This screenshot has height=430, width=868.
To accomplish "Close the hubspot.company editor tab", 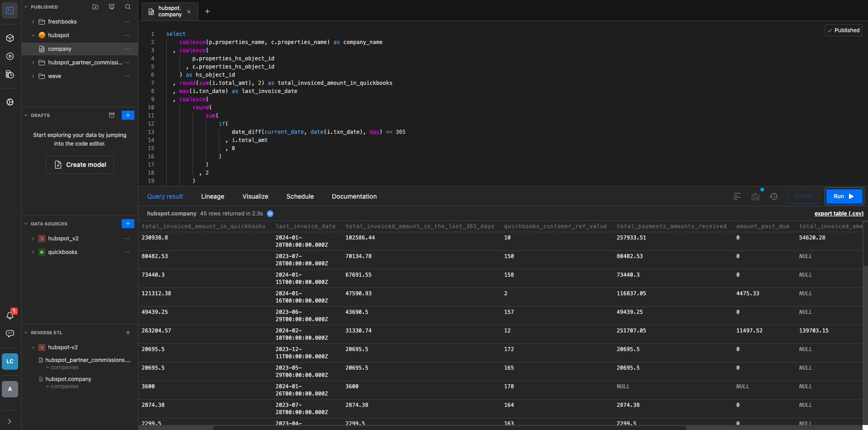I will tap(189, 12).
